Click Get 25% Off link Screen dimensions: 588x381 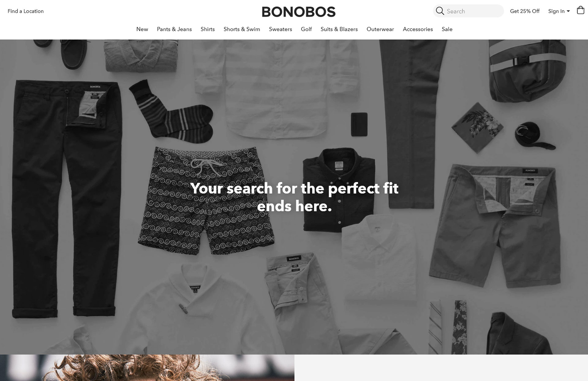click(525, 11)
